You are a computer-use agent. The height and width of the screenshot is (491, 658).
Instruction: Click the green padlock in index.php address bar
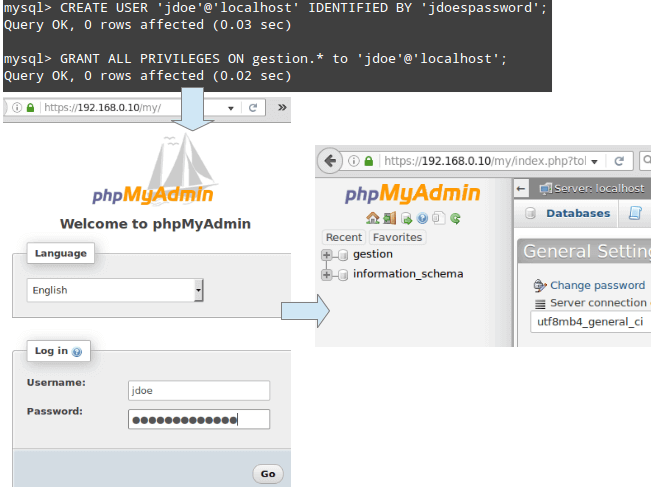[x=368, y=161]
